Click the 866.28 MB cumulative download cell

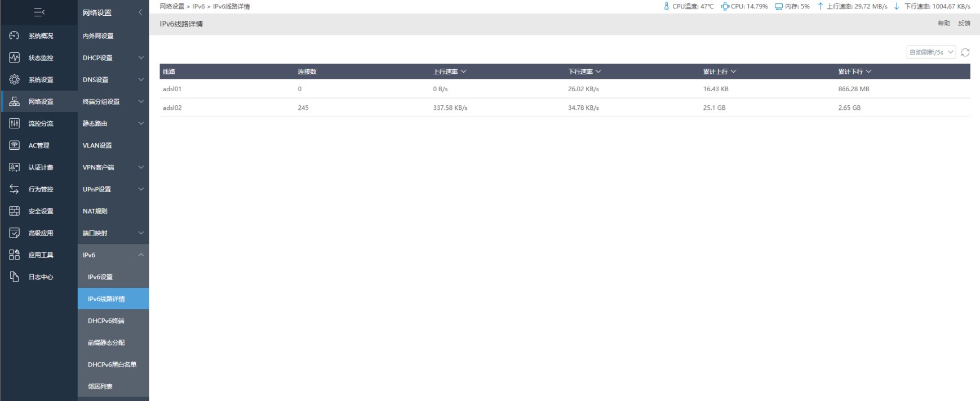(x=854, y=89)
